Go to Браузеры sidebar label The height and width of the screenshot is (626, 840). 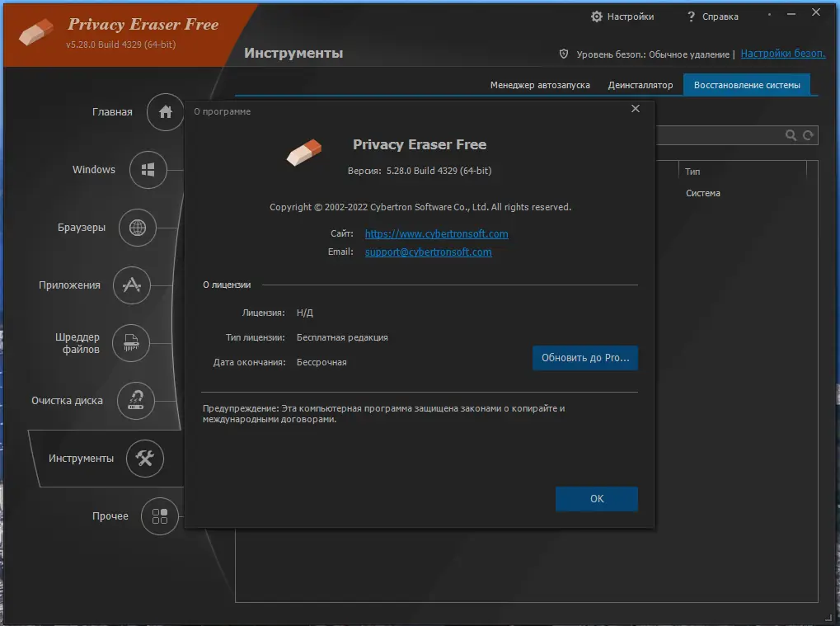[82, 228]
